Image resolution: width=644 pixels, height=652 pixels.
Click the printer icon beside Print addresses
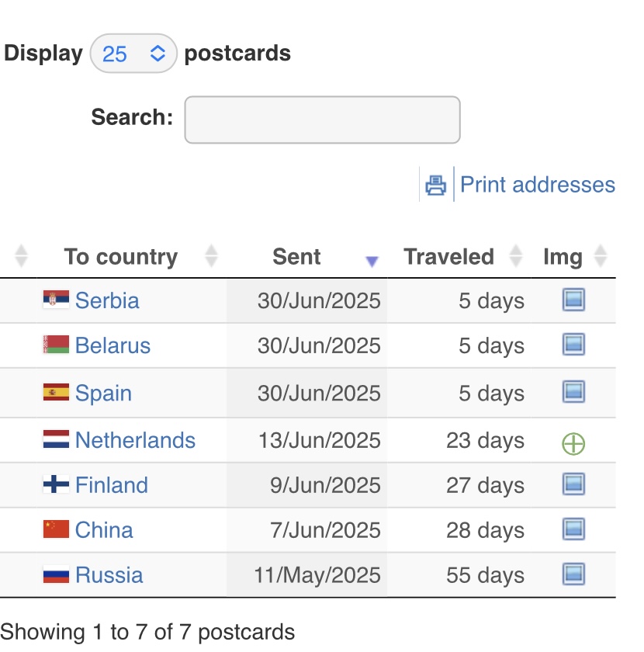(436, 185)
